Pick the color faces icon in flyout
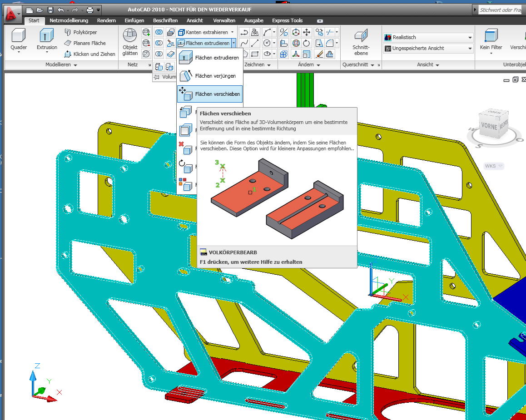 pyautogui.click(x=185, y=184)
